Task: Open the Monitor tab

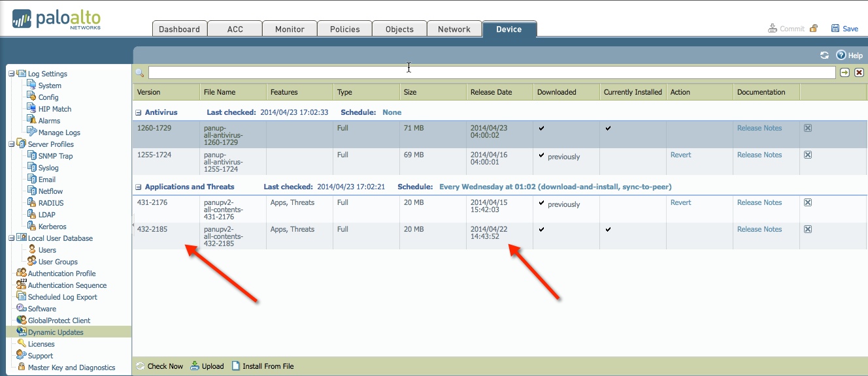Action: pyautogui.click(x=290, y=29)
